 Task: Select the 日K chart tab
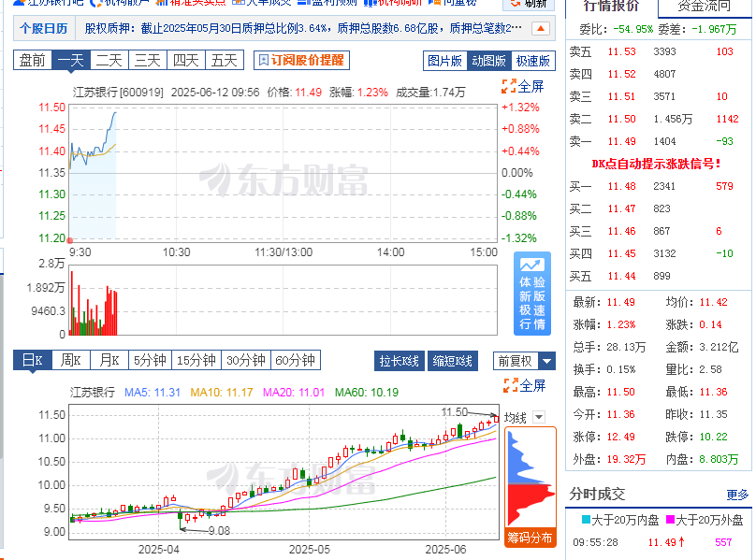pos(33,360)
